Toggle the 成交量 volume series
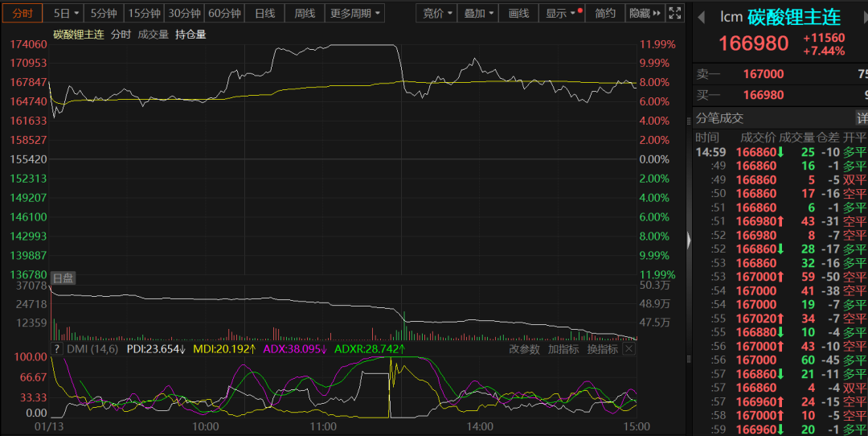 tap(153, 34)
